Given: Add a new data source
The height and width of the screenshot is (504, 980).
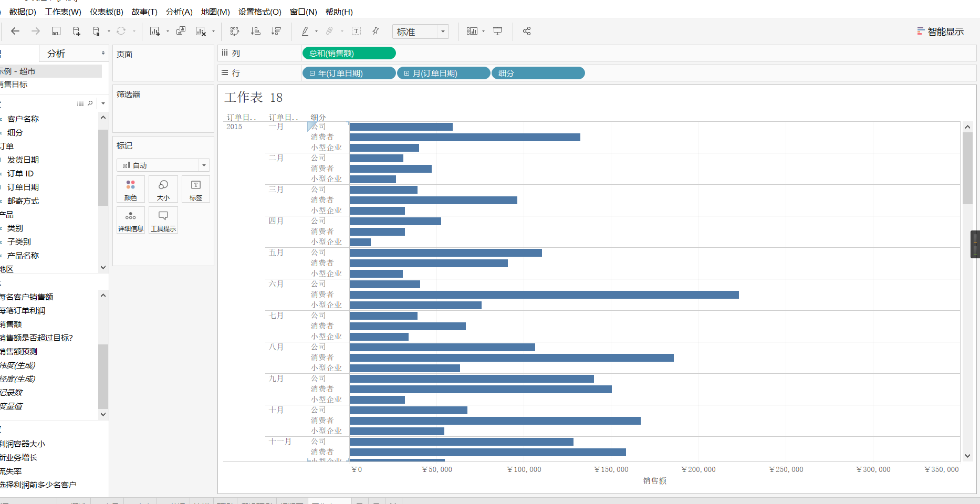Looking at the screenshot, I should (77, 31).
